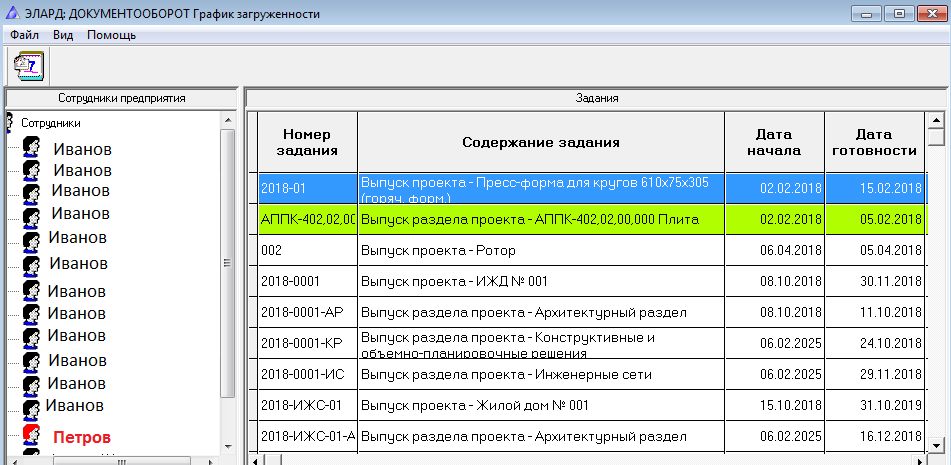Click the Содержание задания column header

[540, 142]
